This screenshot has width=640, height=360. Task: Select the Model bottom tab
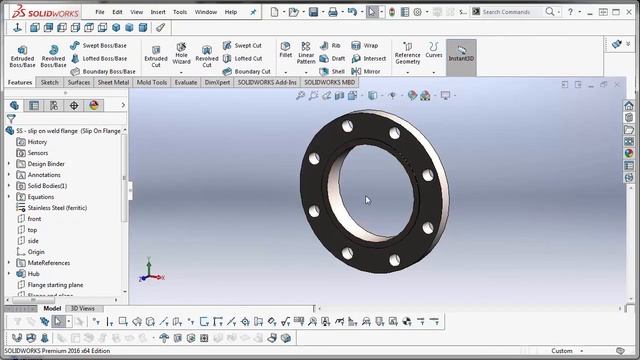coord(52,309)
